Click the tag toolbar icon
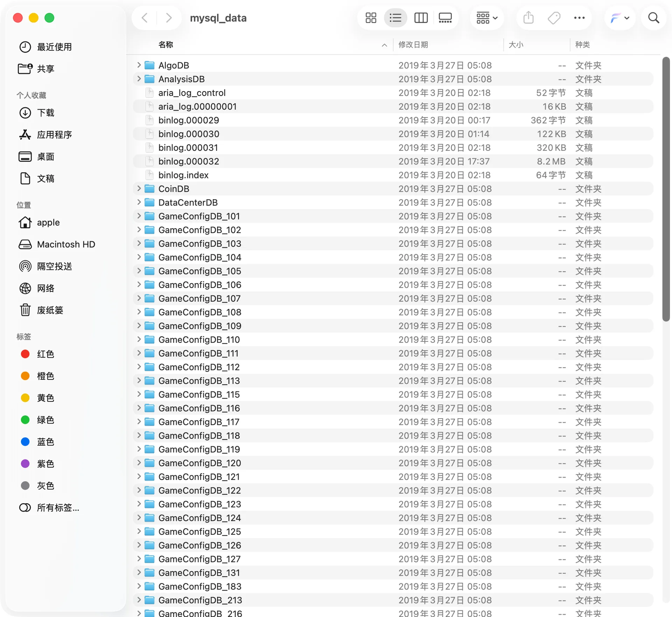This screenshot has height=617, width=672. coord(554,18)
